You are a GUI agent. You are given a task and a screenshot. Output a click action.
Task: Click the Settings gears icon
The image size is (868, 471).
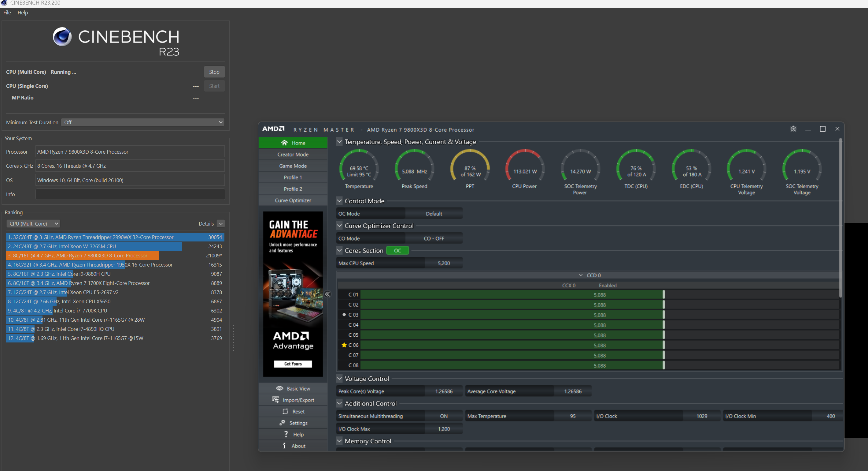coord(283,422)
